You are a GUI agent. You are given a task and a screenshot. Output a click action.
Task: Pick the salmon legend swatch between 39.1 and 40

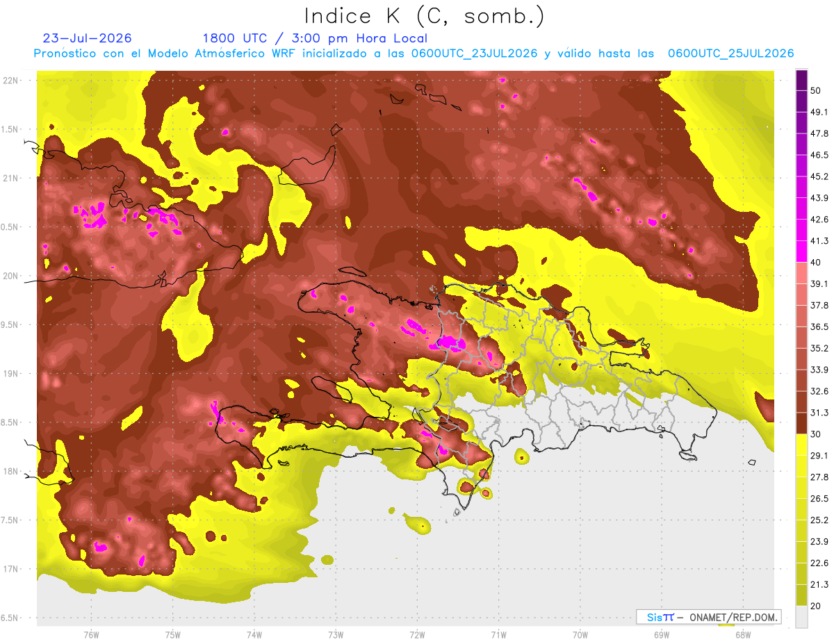click(801, 273)
